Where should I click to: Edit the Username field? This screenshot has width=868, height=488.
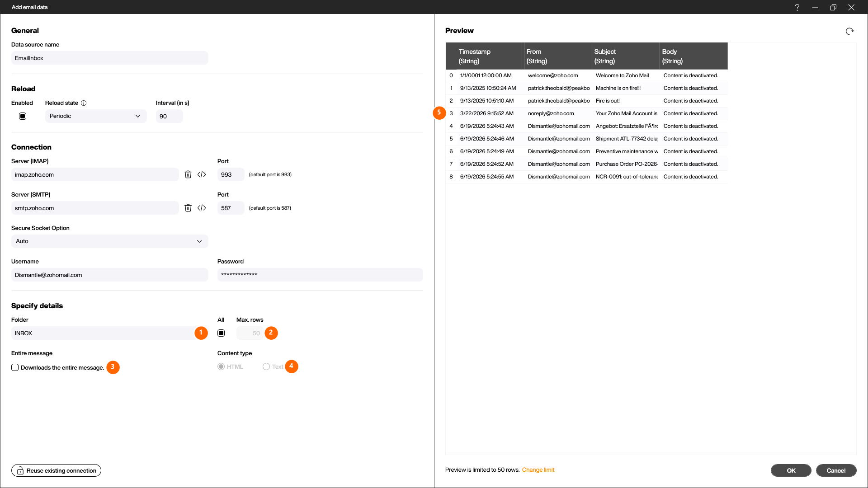coord(110,275)
